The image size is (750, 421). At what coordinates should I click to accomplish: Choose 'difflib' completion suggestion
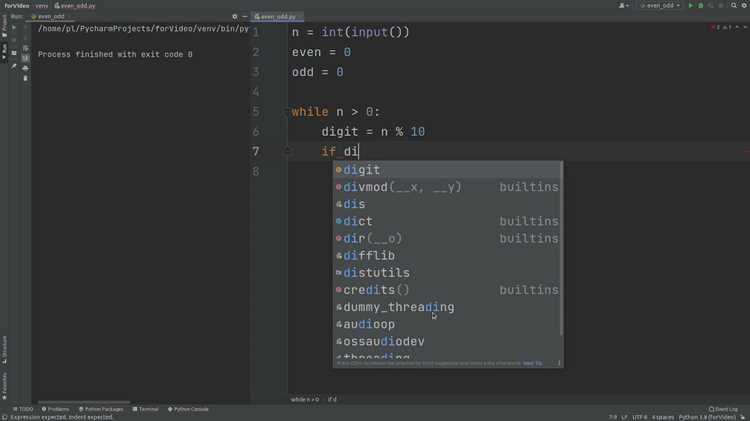(448, 256)
